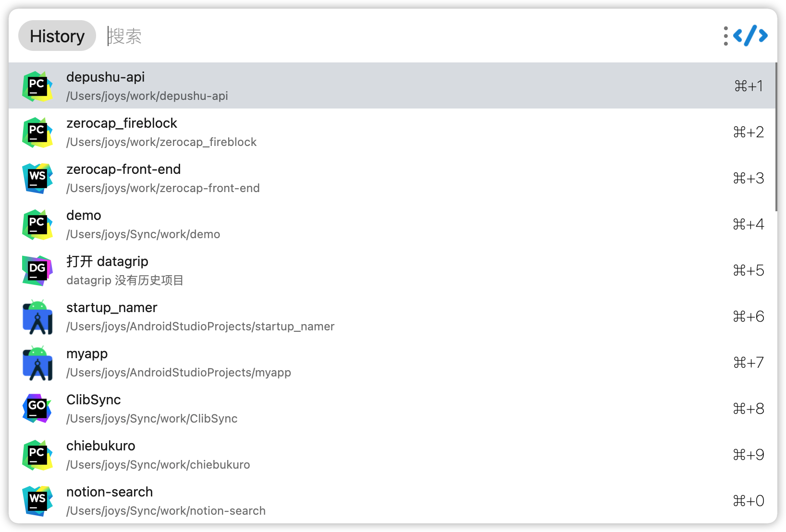Click the PyCharm icon beside zerocap_fireblock

point(37,133)
